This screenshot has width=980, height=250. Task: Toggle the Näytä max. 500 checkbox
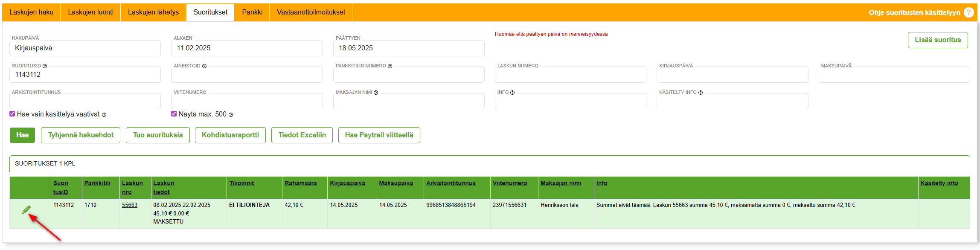174,114
